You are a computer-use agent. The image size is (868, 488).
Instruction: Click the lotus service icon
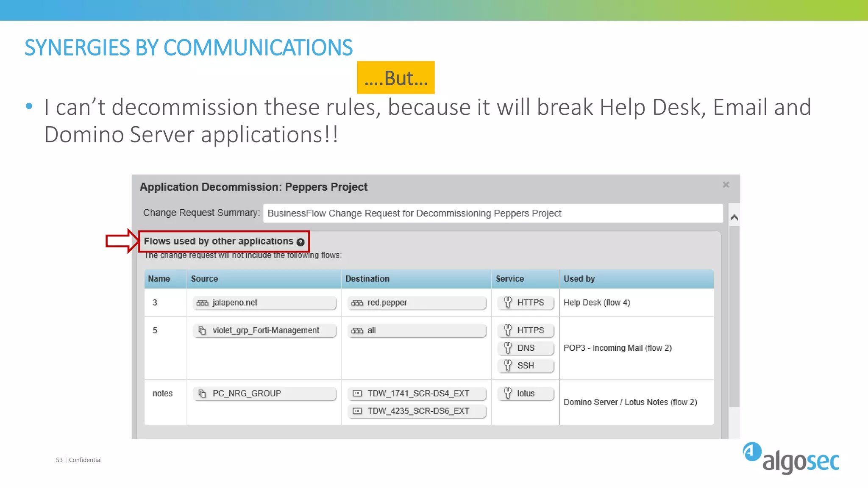pos(507,393)
